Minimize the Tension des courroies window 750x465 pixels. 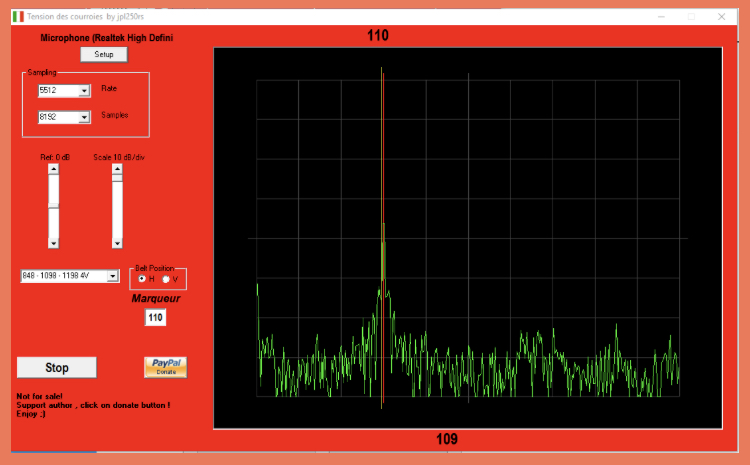click(660, 17)
